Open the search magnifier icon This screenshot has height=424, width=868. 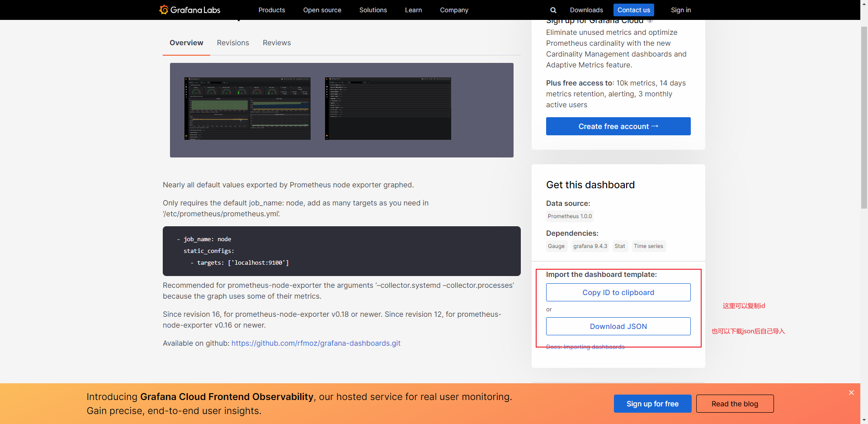[x=553, y=10]
